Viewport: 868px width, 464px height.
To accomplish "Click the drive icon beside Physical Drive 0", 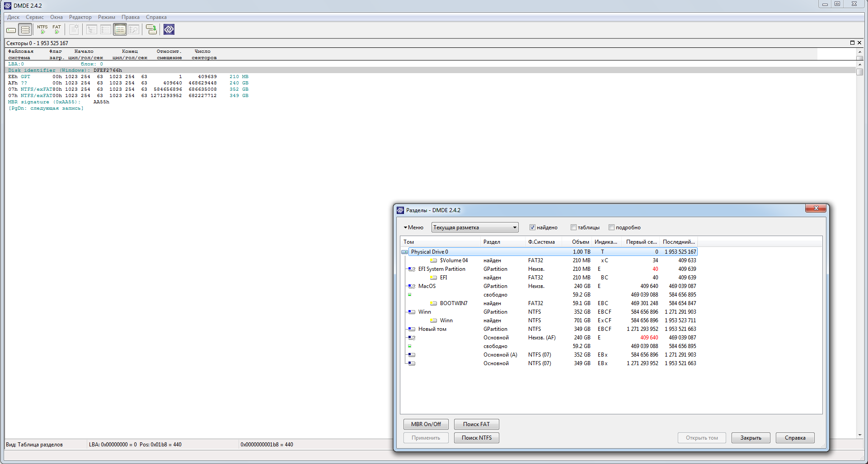I will (x=404, y=252).
